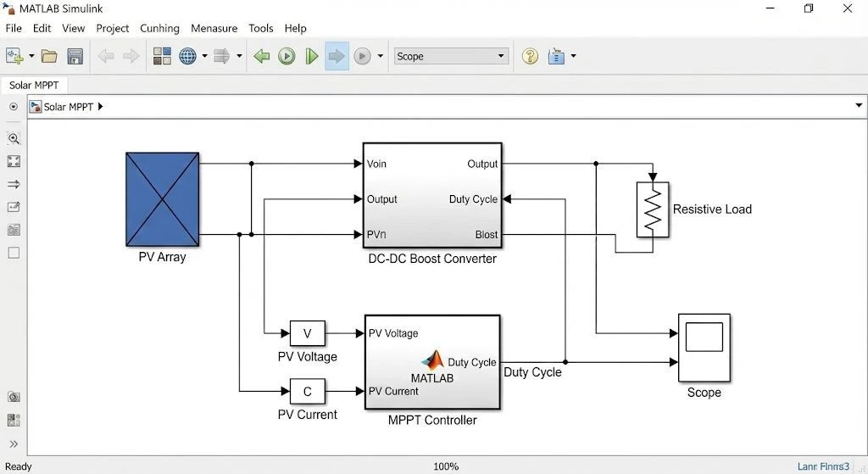Click the double arrow sidebar icon
The image size is (868, 474).
(x=14, y=184)
